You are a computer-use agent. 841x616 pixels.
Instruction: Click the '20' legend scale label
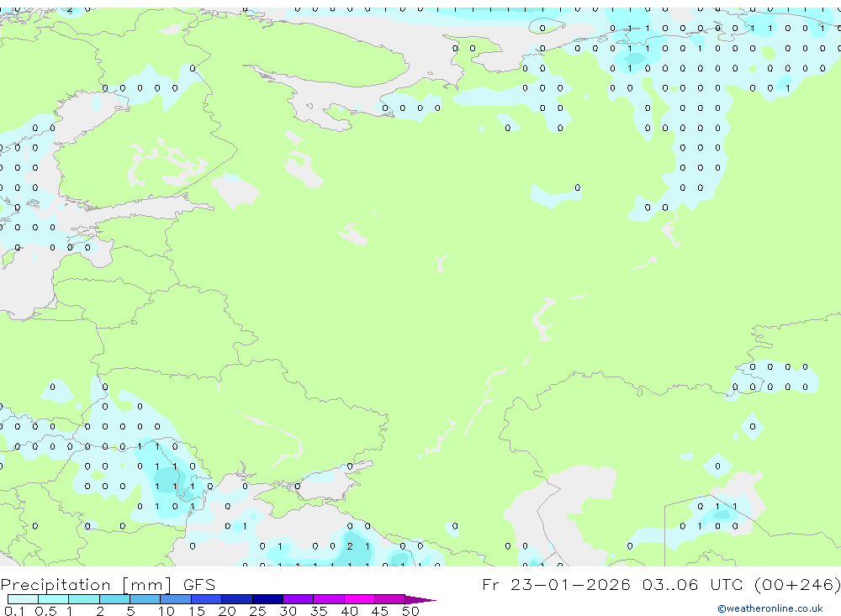coord(227,611)
